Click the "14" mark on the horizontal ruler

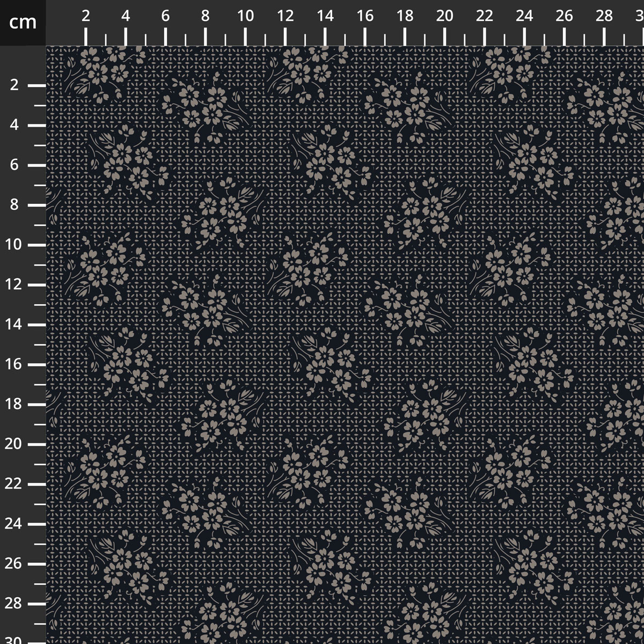click(325, 16)
